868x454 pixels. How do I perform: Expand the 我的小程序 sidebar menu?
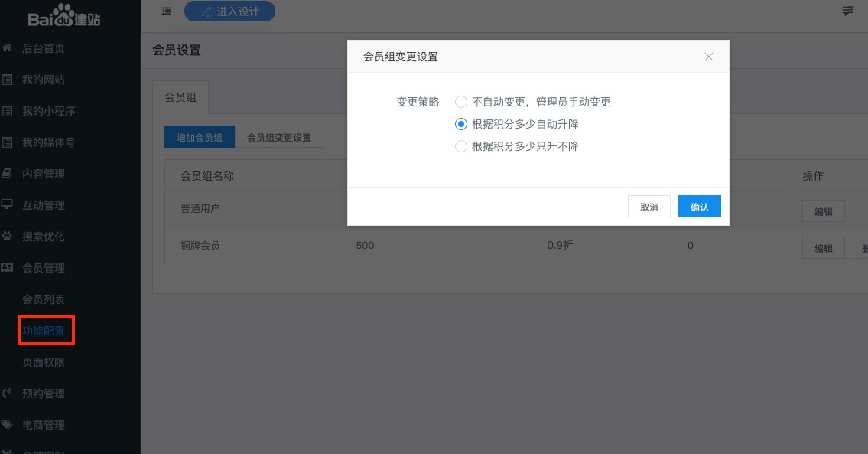click(48, 111)
